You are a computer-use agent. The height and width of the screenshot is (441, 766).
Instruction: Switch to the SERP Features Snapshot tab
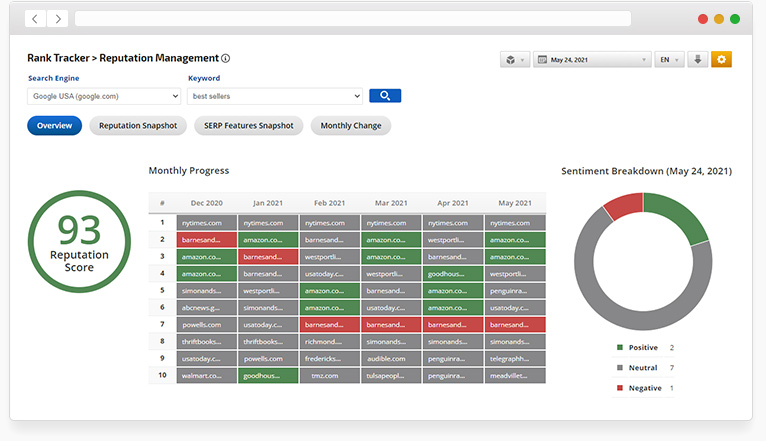[250, 126]
